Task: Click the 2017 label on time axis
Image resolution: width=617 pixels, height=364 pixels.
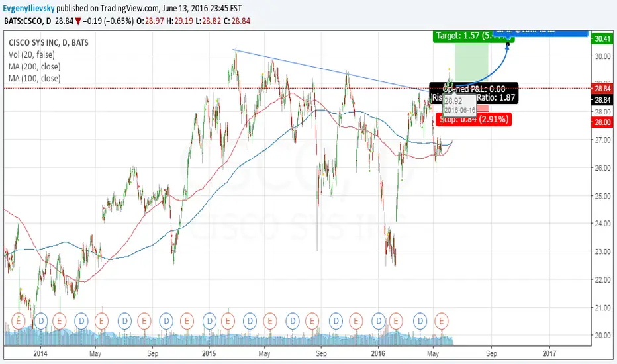Action: coord(549,353)
